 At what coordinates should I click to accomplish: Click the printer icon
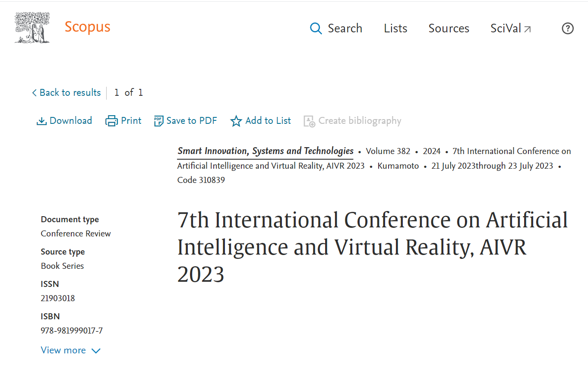tap(112, 121)
